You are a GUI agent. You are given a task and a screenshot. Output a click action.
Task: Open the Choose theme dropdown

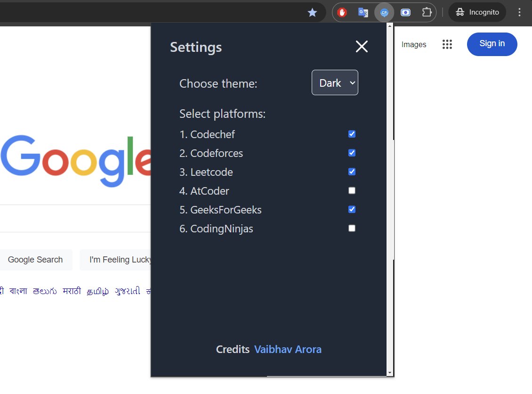[335, 82]
